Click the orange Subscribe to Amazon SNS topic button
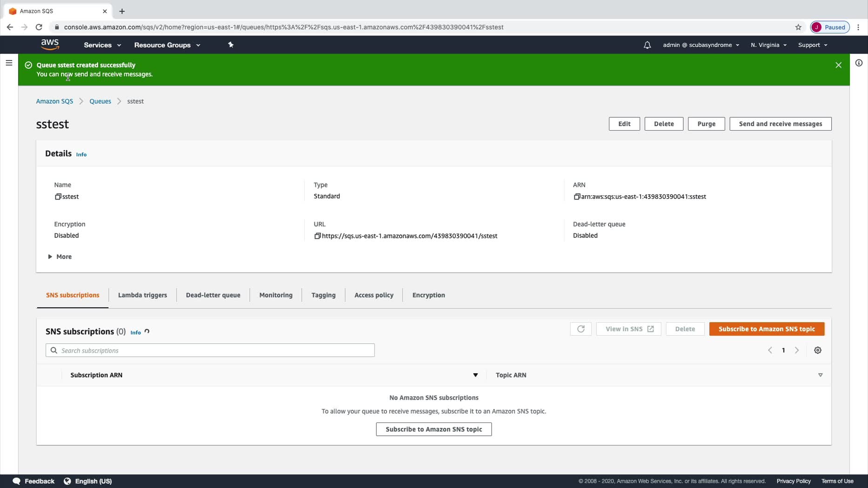Viewport: 868px width, 488px height. (767, 329)
